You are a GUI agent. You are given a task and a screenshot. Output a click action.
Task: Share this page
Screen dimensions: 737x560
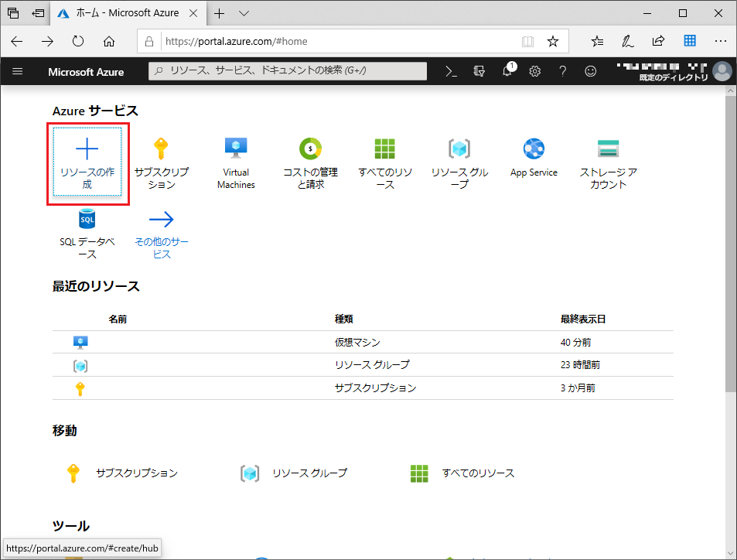click(659, 41)
